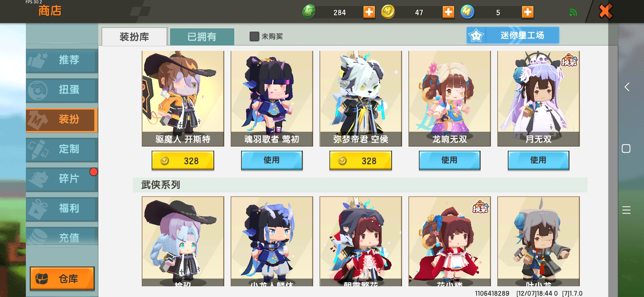Viewport: 644px width, 297px height.
Task: Open the 迷你星工场 button
Action: point(513,35)
